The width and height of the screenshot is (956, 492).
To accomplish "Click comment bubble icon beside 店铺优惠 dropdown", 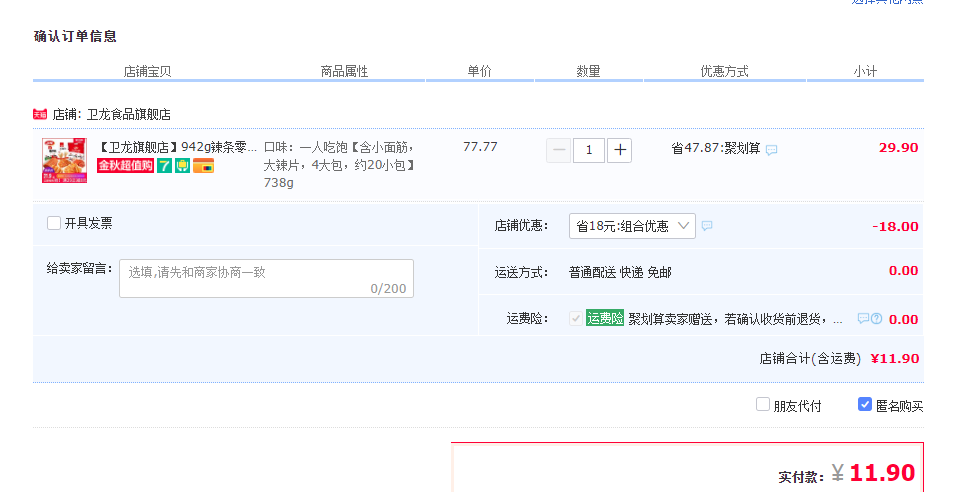I will [707, 226].
